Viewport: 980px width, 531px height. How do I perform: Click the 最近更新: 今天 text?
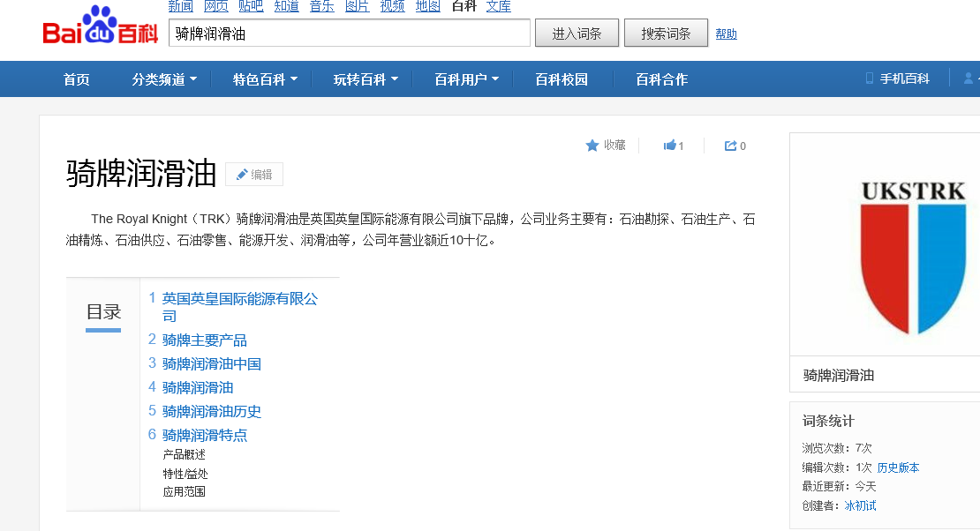coord(839,486)
